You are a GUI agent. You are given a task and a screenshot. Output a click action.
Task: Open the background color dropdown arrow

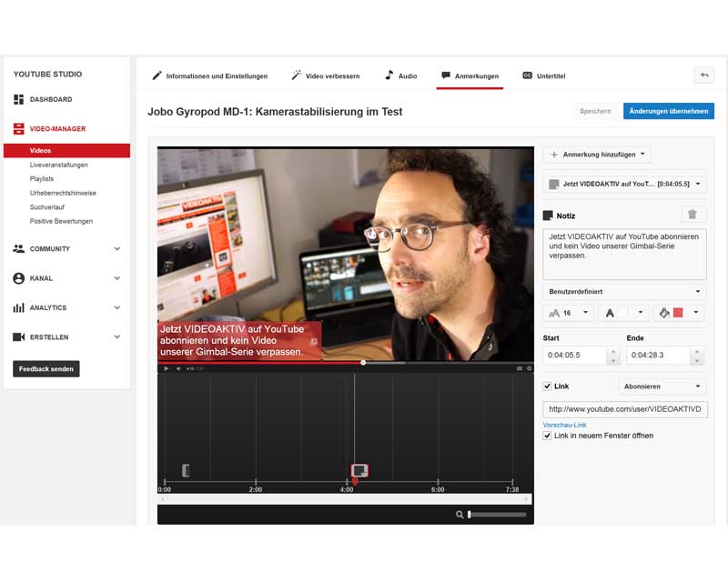tap(696, 312)
